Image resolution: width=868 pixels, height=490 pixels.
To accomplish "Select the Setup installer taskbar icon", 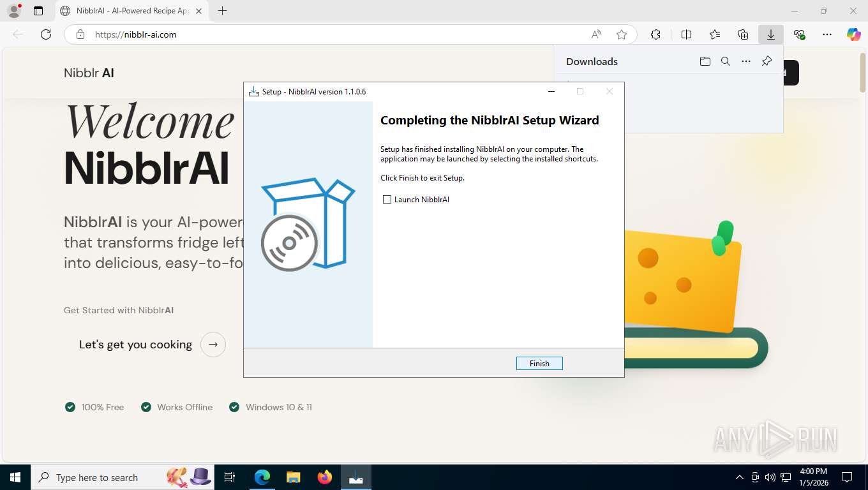I will click(x=356, y=477).
